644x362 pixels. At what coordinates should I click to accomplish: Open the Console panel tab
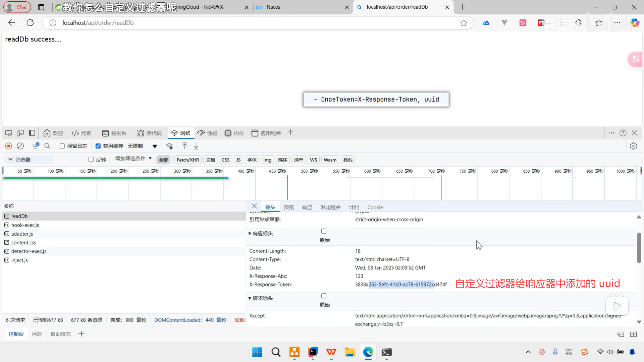pos(115,133)
